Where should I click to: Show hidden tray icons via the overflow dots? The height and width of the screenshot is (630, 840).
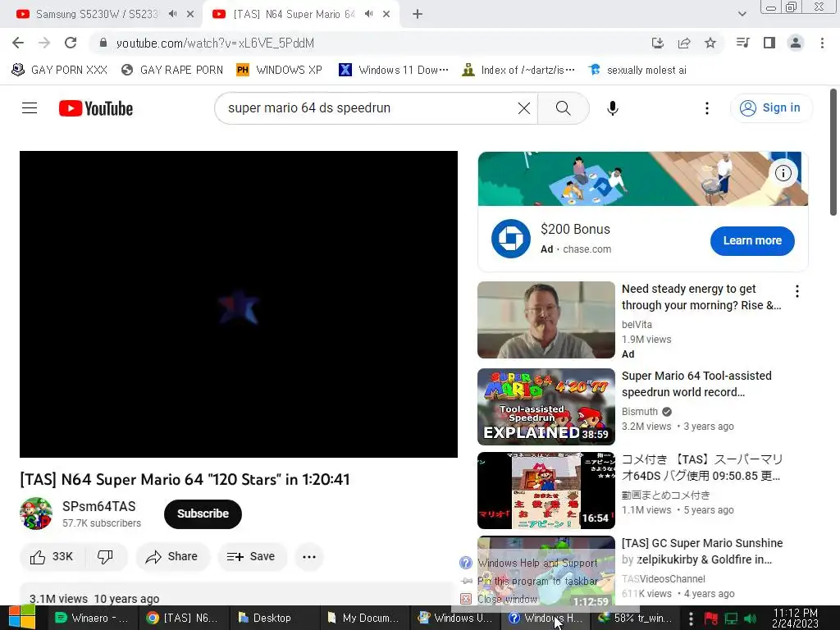(x=691, y=619)
